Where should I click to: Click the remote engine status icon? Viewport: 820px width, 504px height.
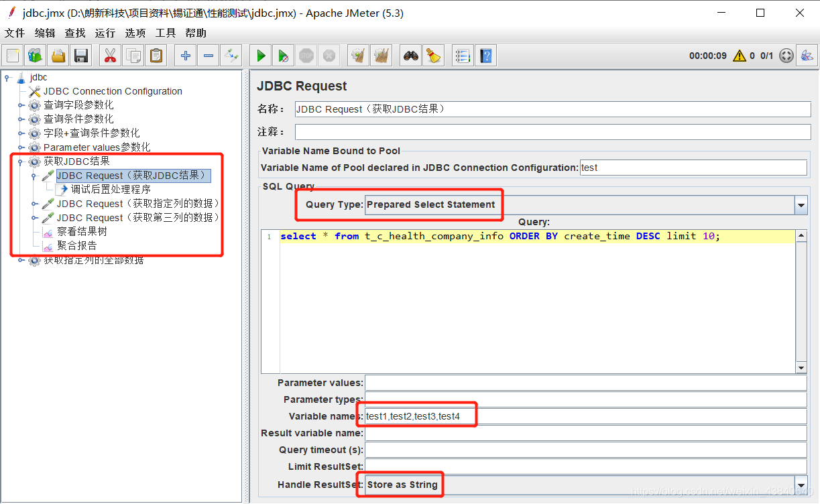point(786,56)
